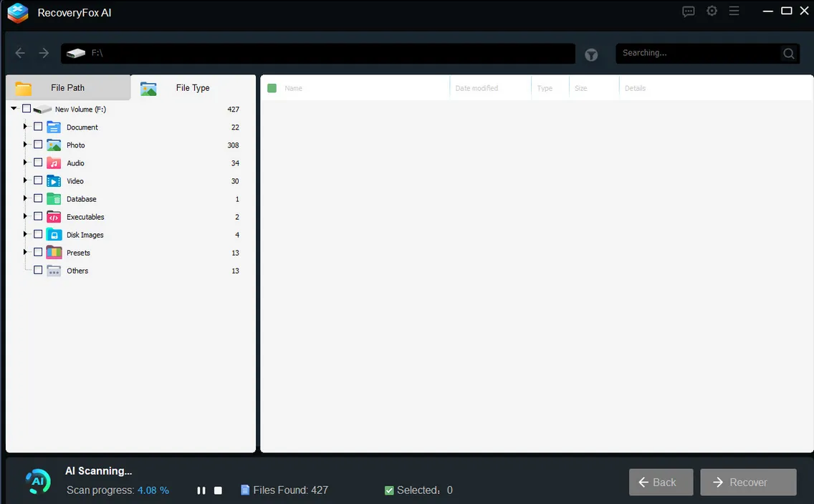Expand the Video tree node

tap(26, 180)
